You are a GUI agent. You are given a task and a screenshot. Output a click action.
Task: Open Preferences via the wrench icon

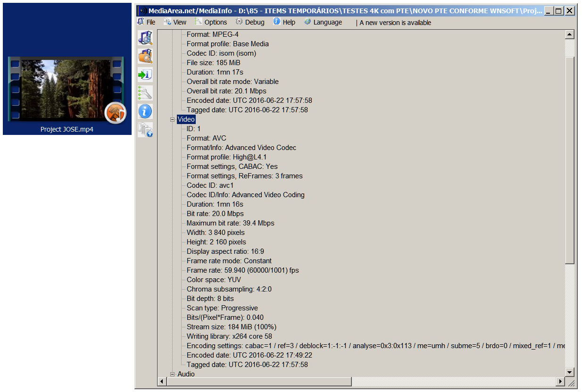click(145, 93)
